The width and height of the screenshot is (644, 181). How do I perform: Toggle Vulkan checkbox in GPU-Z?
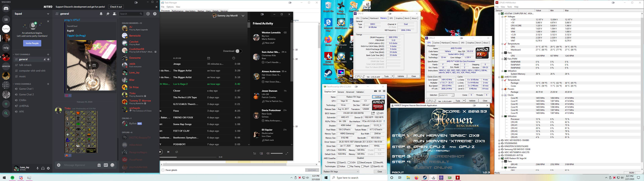point(338,166)
